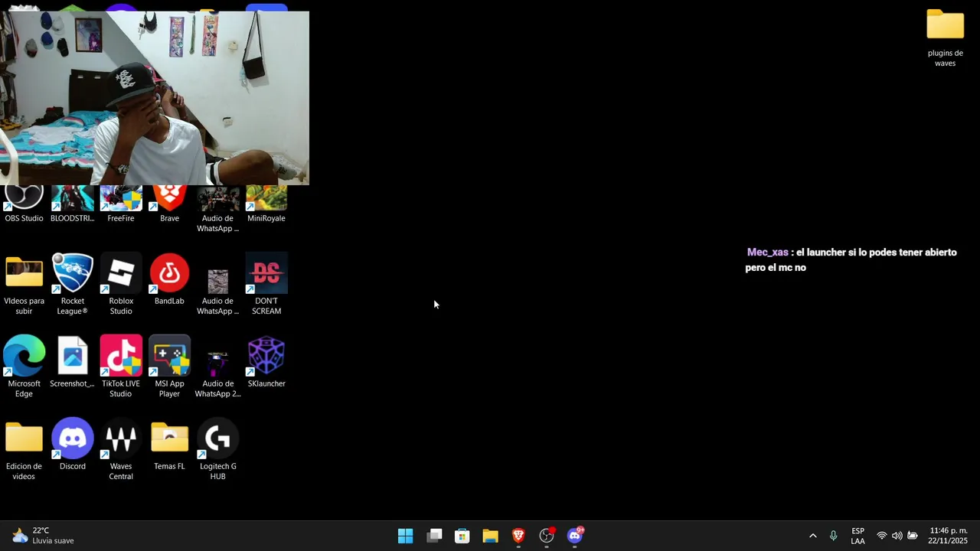
Task: Switch to OBS Studio in the taskbar
Action: (547, 536)
